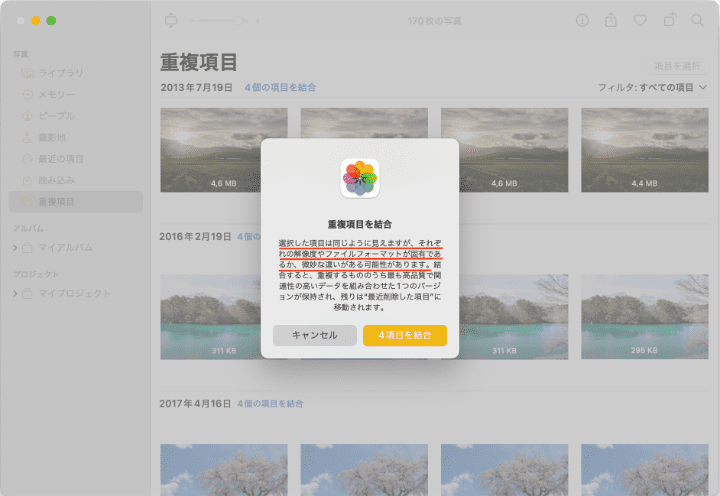Select the 4,4 MB photo thumbnail
The width and height of the screenshot is (720, 496).
pos(645,150)
